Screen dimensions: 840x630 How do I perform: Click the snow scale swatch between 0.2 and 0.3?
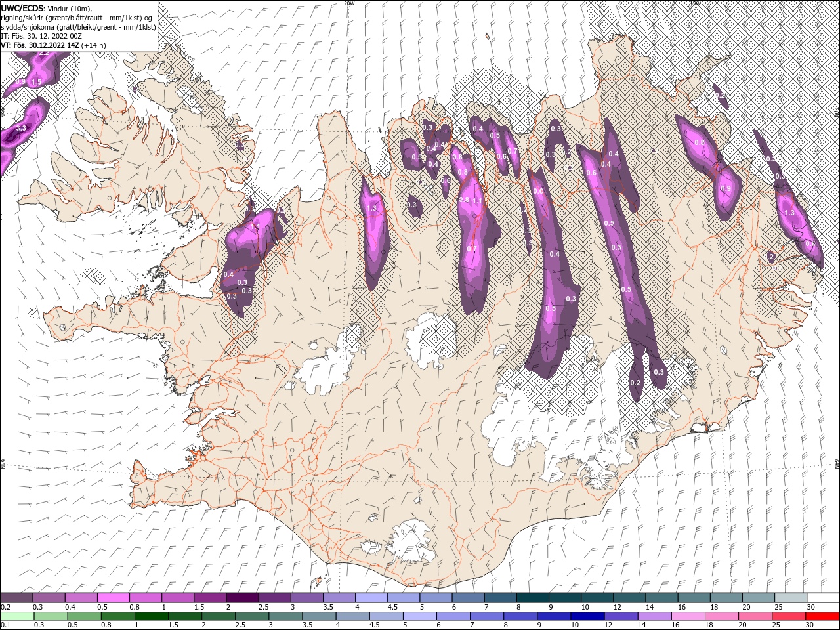point(16,597)
